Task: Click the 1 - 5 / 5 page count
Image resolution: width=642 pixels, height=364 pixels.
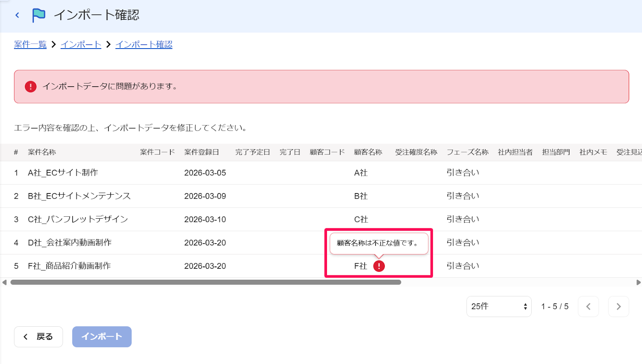Action: pyautogui.click(x=555, y=307)
